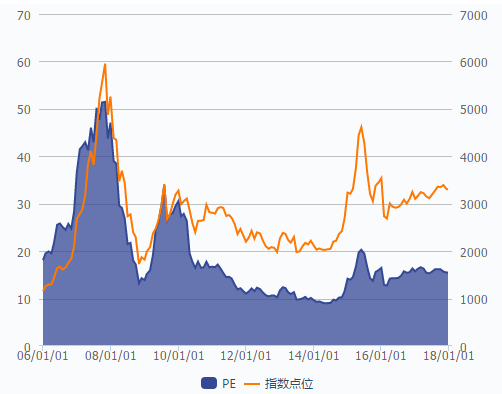Select the 06/01/01 x-axis date label

(x=42, y=356)
